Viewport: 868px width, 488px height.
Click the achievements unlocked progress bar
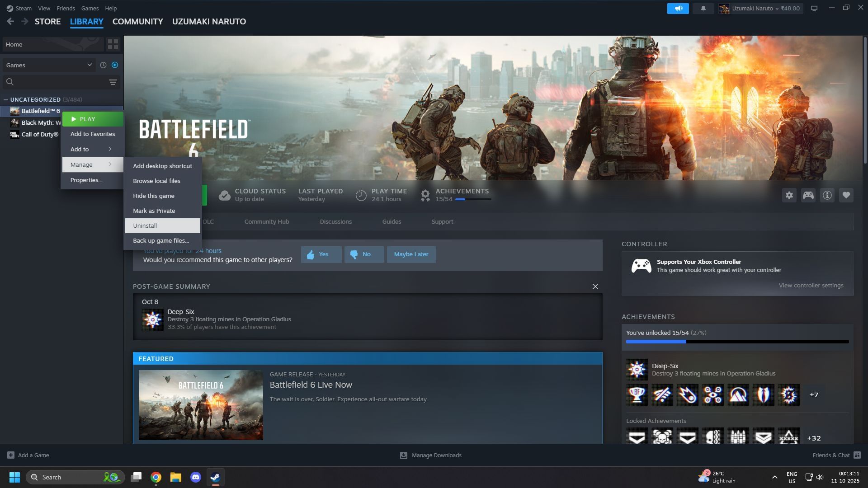click(x=737, y=342)
